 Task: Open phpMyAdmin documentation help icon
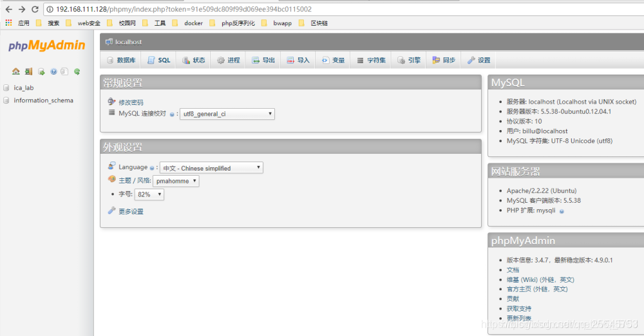[53, 71]
